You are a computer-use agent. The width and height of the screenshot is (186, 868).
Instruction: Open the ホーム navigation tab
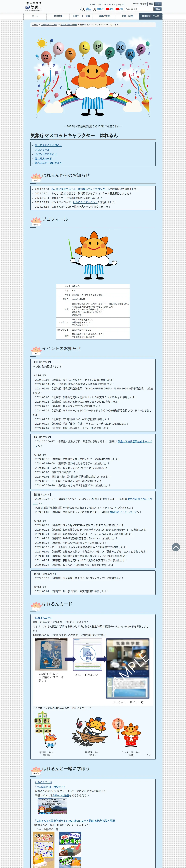pos(35,16)
